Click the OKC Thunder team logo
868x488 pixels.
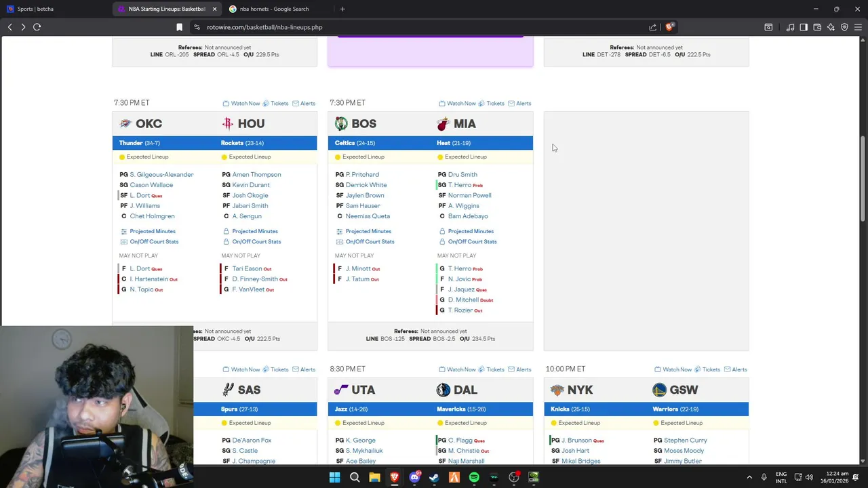[125, 123]
